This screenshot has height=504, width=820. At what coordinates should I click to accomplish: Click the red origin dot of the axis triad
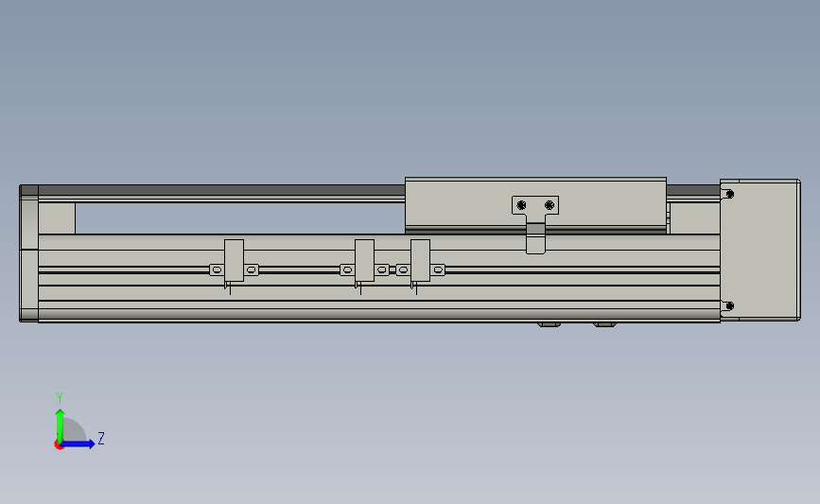(59, 445)
